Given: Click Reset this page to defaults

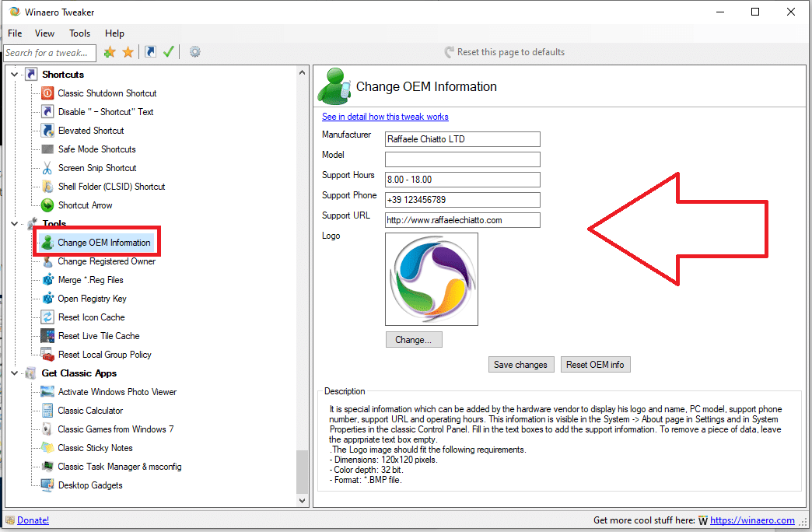Looking at the screenshot, I should pos(505,52).
